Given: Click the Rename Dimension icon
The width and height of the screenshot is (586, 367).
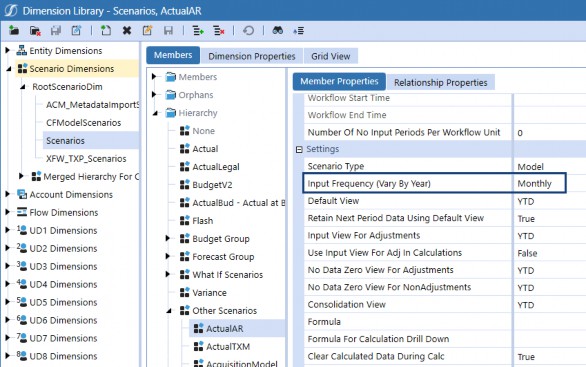Looking at the screenshot, I should pos(76,30).
